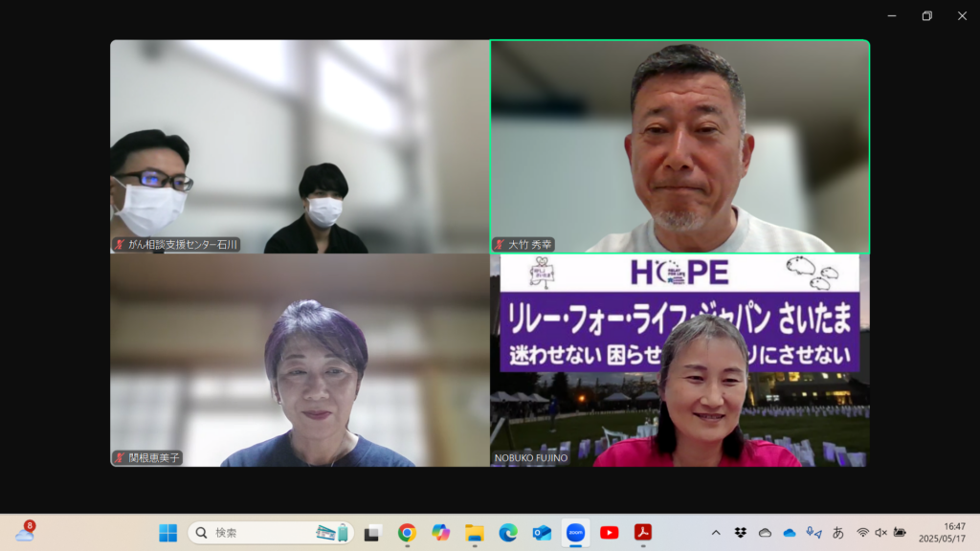Screen dimensions: 980x551
Task: Open Task View in the taskbar
Action: click(x=373, y=533)
